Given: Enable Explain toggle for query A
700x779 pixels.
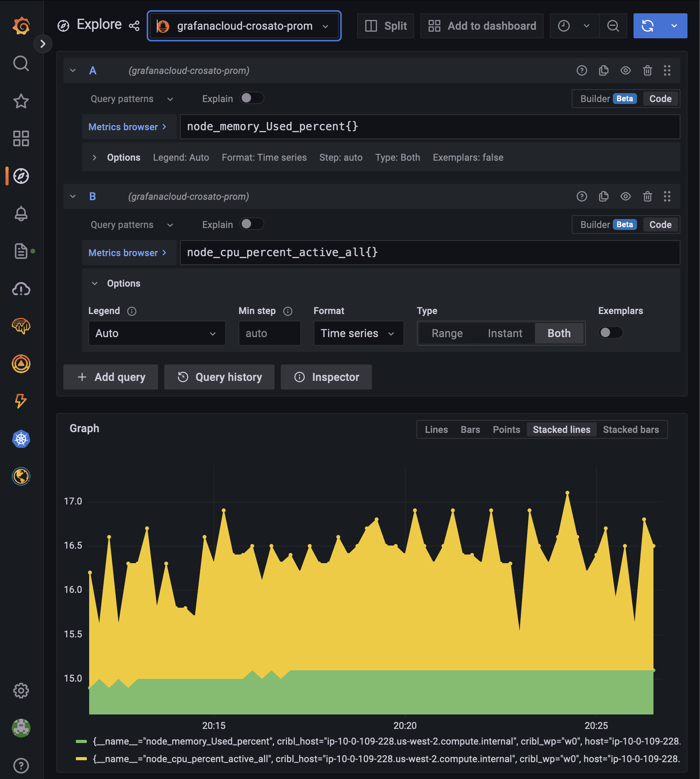Looking at the screenshot, I should click(x=251, y=98).
